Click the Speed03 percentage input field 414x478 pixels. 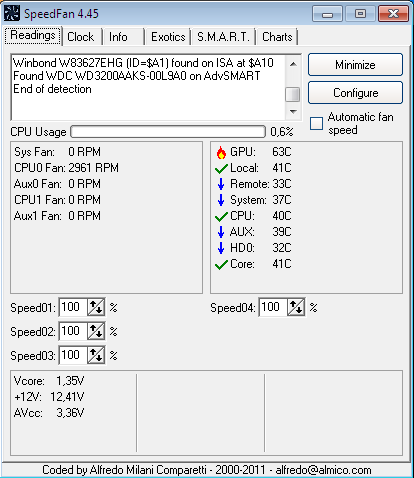(73, 355)
